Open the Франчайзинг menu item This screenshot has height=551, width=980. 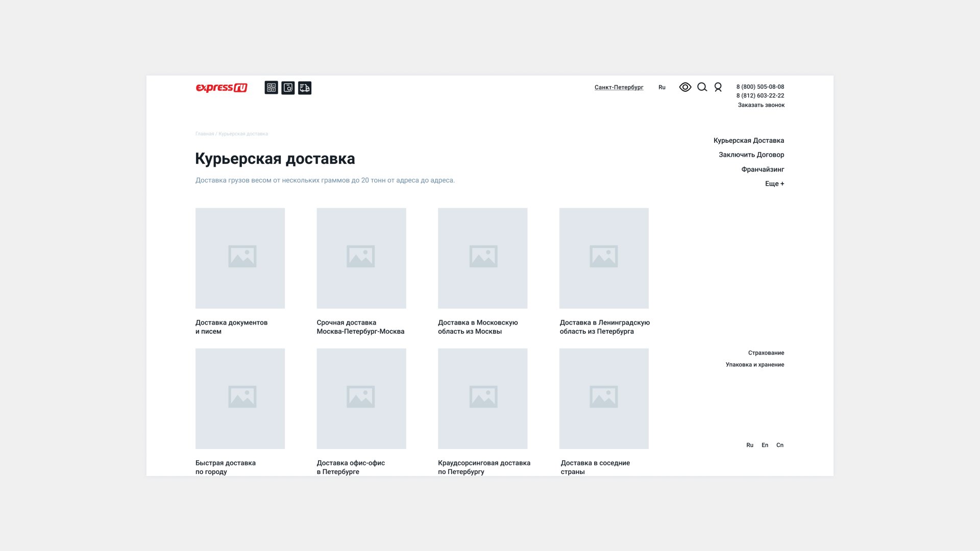coord(763,169)
